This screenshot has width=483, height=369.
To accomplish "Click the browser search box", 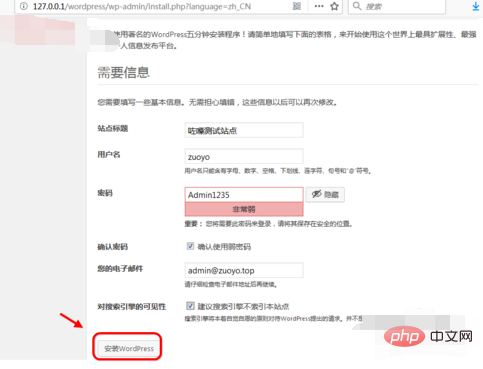I will pos(397,6).
